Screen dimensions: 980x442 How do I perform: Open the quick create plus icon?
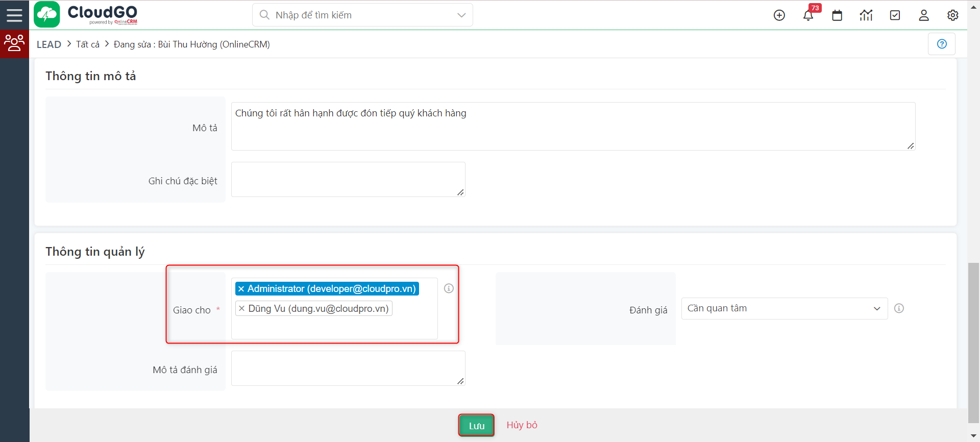pyautogui.click(x=779, y=15)
